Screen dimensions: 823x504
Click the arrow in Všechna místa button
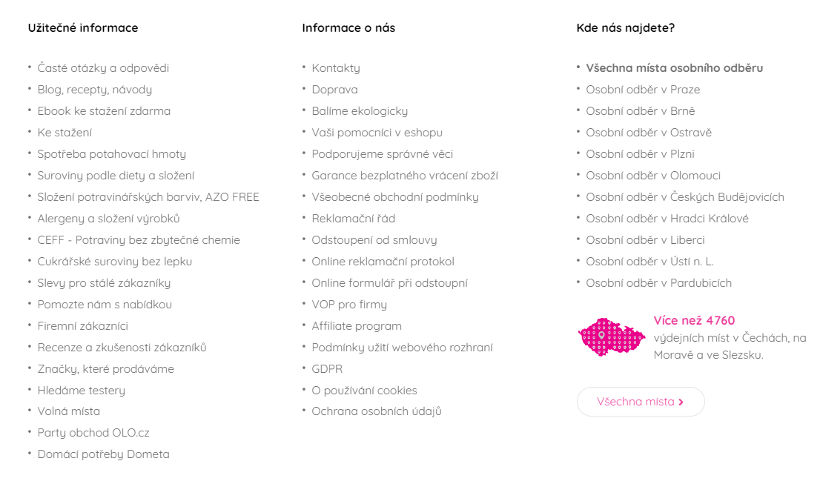point(681,402)
